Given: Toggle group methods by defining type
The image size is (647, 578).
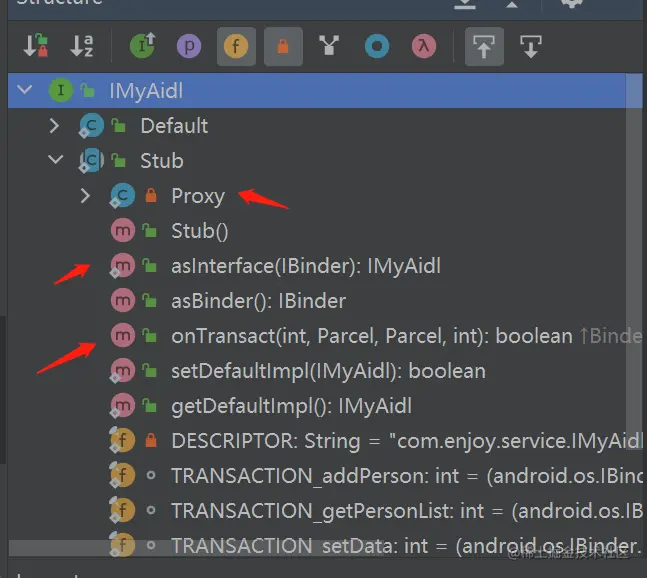Looking at the screenshot, I should click(x=329, y=46).
